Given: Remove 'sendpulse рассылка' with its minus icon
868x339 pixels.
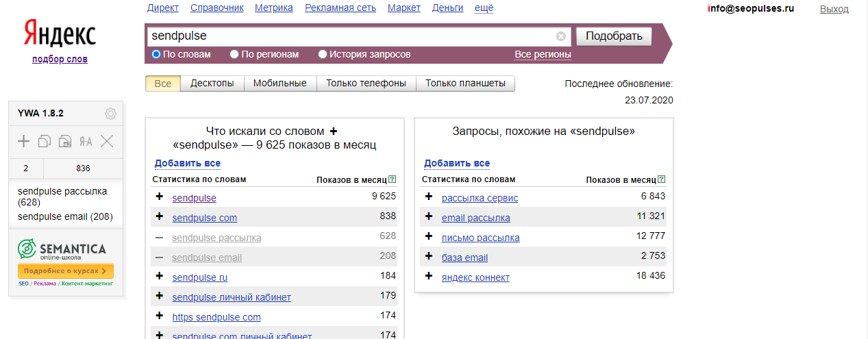Looking at the screenshot, I should pos(160,237).
